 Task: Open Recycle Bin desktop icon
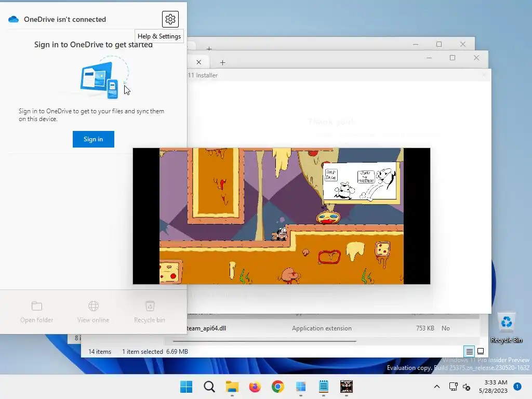click(506, 328)
